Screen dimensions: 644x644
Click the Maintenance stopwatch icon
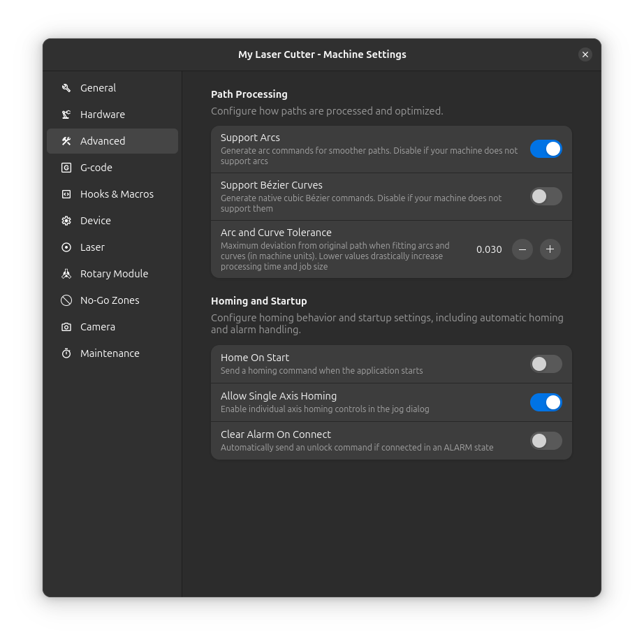66,353
